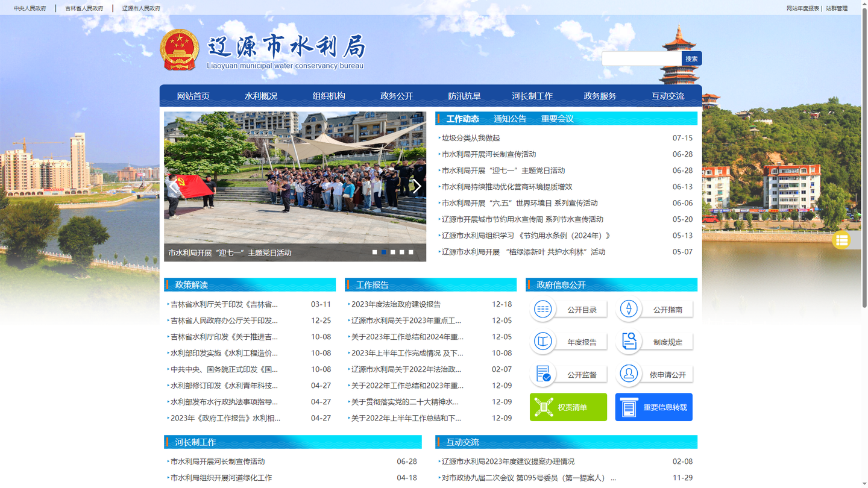Open 辽源市水利局2023年度建议提案办理情况
This screenshot has height=488, width=868.
tap(508, 461)
